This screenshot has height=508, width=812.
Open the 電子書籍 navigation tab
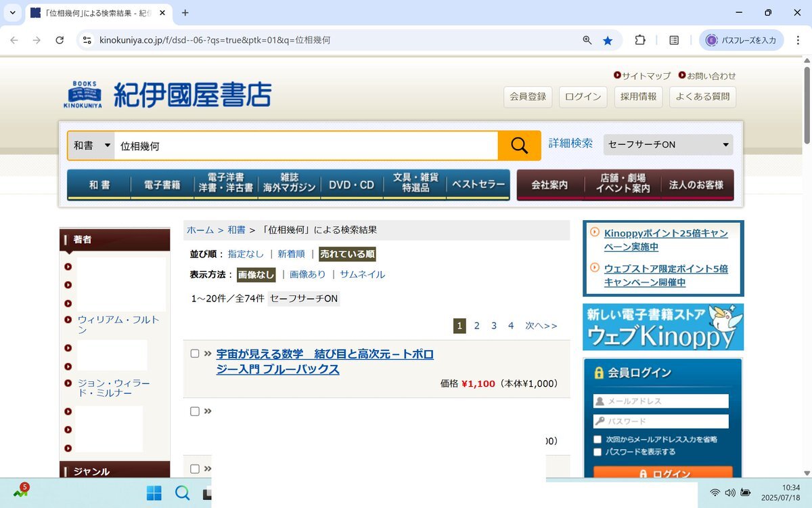pyautogui.click(x=162, y=185)
